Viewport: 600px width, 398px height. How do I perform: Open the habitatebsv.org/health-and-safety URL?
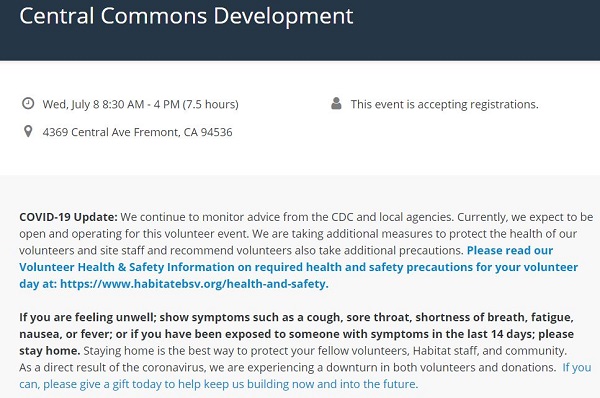point(194,284)
